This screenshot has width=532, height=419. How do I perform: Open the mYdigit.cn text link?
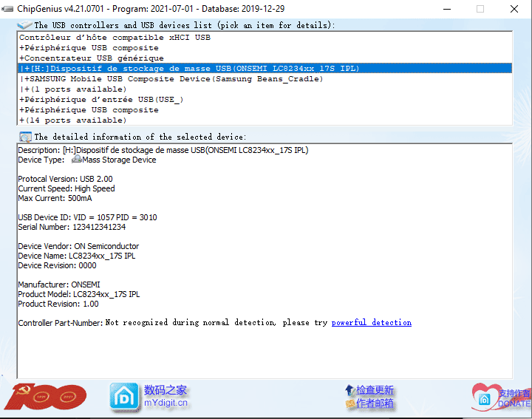(166, 403)
